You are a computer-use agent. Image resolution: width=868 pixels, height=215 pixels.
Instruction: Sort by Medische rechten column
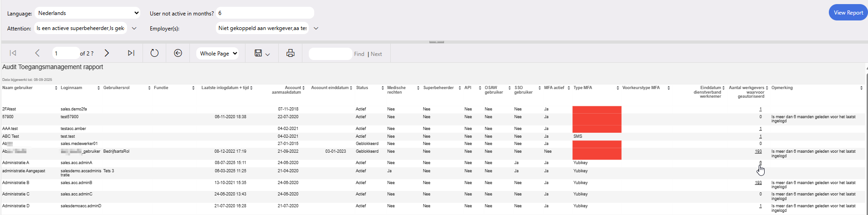pyautogui.click(x=418, y=88)
